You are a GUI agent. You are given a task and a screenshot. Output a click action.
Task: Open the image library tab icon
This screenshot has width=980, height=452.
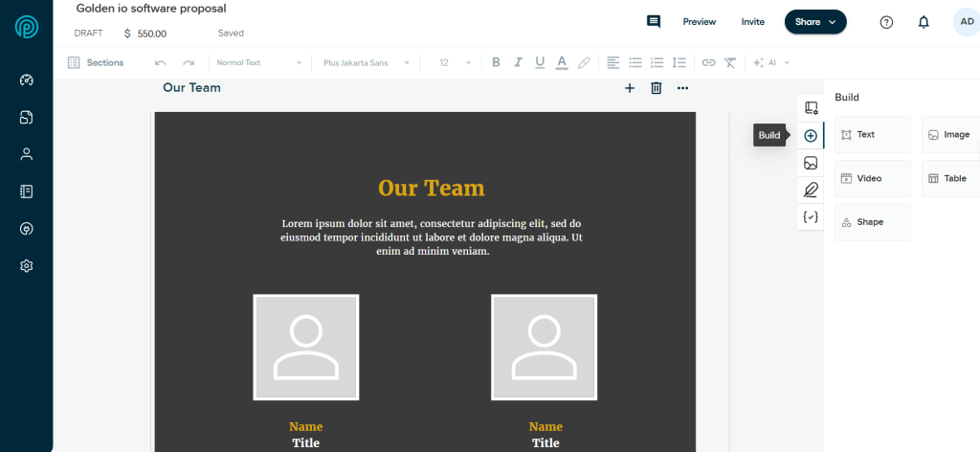pos(811,163)
